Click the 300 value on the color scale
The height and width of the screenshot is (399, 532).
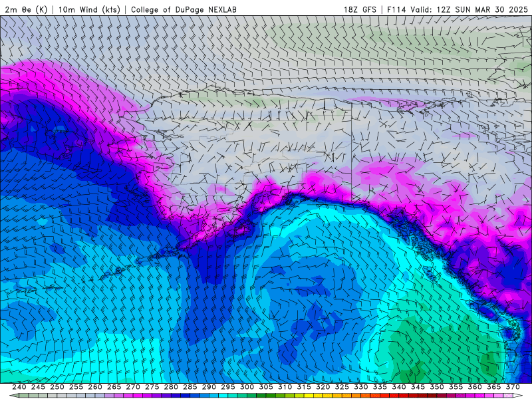click(247, 387)
